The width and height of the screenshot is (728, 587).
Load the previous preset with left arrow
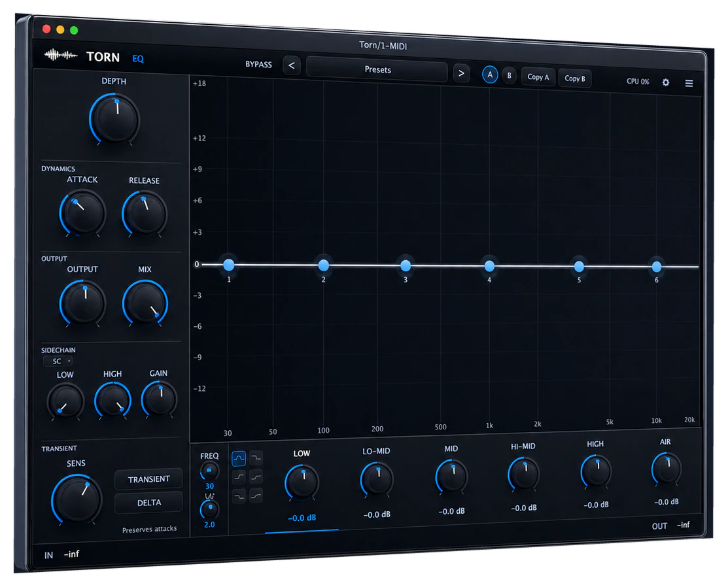tap(292, 65)
